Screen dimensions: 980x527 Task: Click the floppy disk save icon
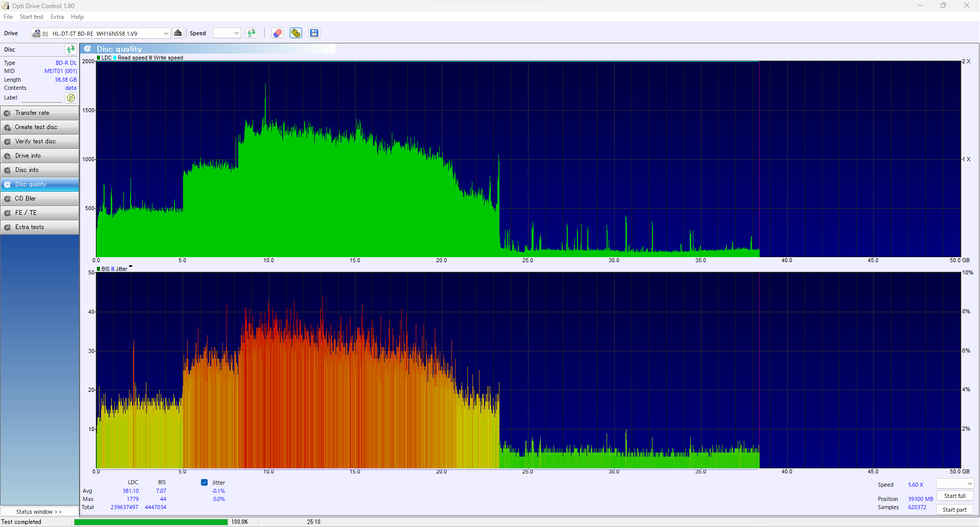pyautogui.click(x=314, y=33)
